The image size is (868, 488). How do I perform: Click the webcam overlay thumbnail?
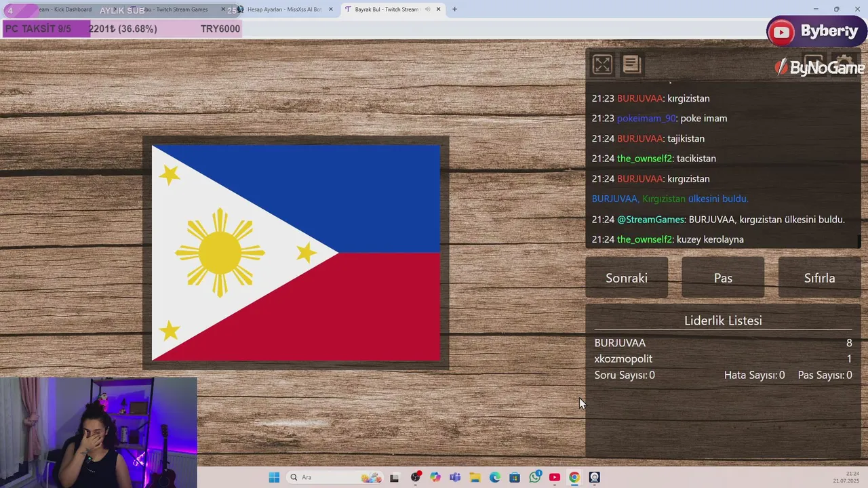click(98, 432)
